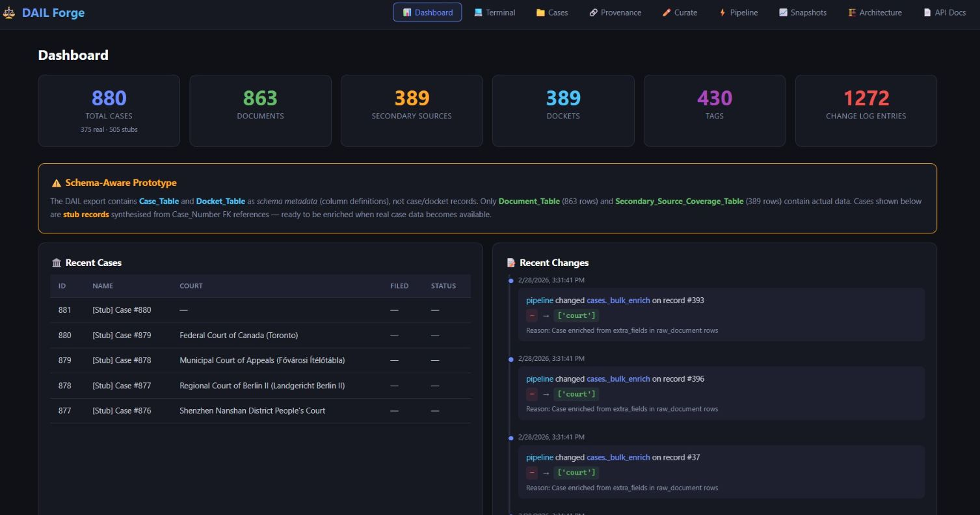This screenshot has height=515, width=980.
Task: Click the ID column header
Action: [62, 286]
